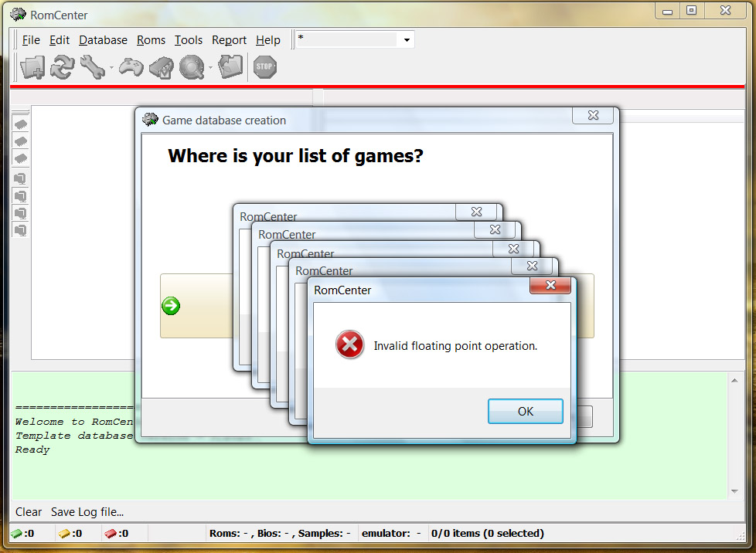Screen dimensions: 756x553
Task: Click the RomCenter icon in the main title bar
Action: (x=18, y=15)
